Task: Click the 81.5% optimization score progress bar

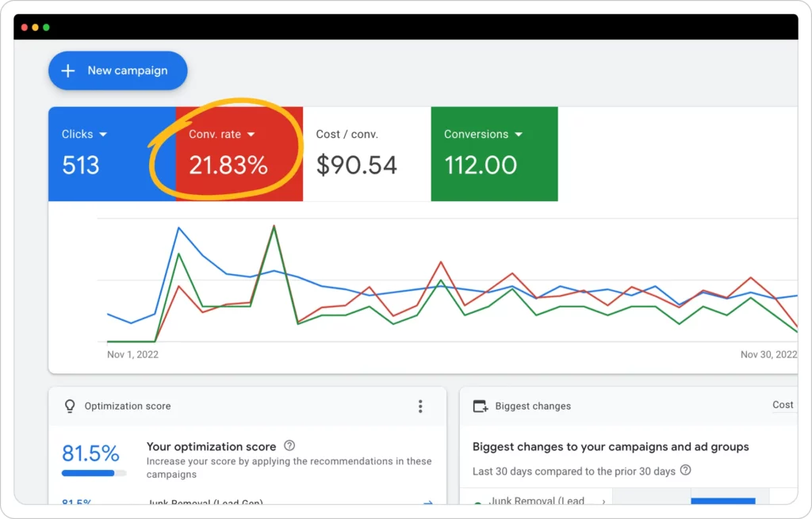Action: pyautogui.click(x=94, y=473)
